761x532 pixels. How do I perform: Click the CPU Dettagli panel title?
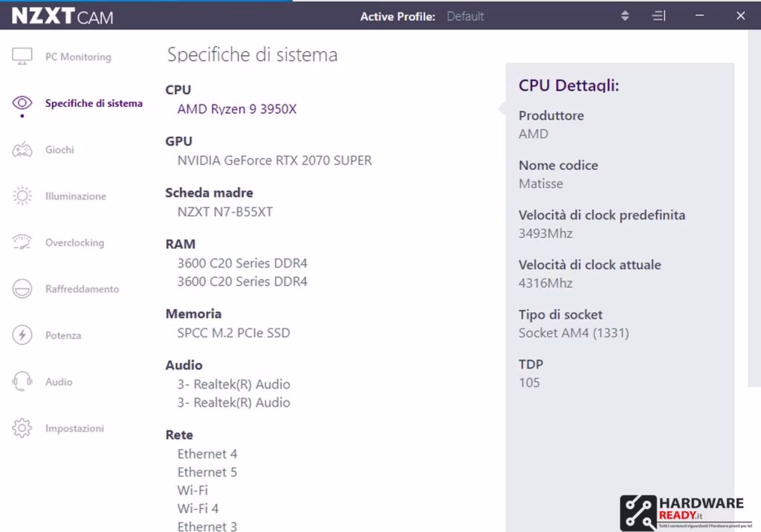coord(569,85)
